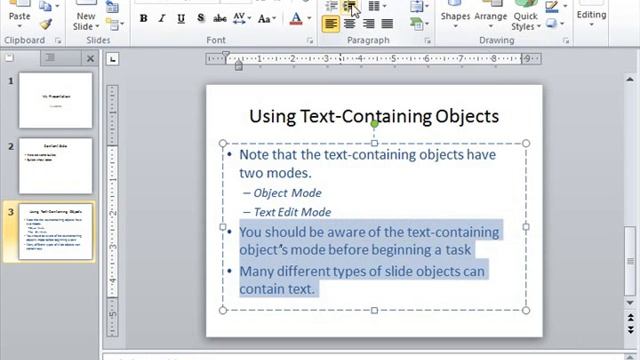Open the Shape Outline dropdown arrow
The image size is (640, 360).
tap(565, 6)
